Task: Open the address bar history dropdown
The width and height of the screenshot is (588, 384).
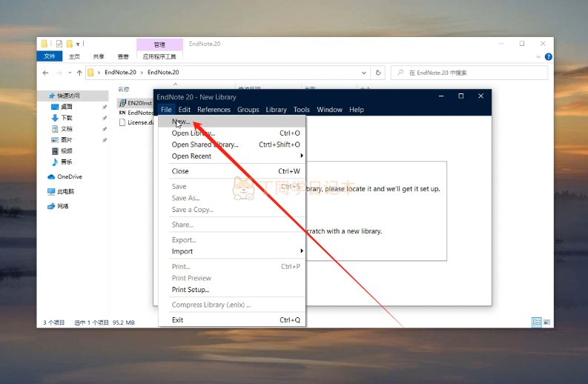Action: point(363,73)
